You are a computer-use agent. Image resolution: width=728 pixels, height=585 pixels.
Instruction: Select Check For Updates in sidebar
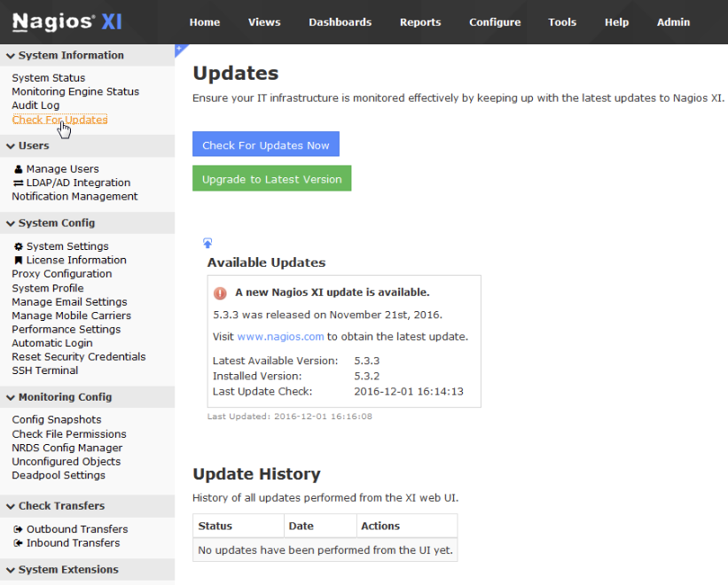[60, 120]
